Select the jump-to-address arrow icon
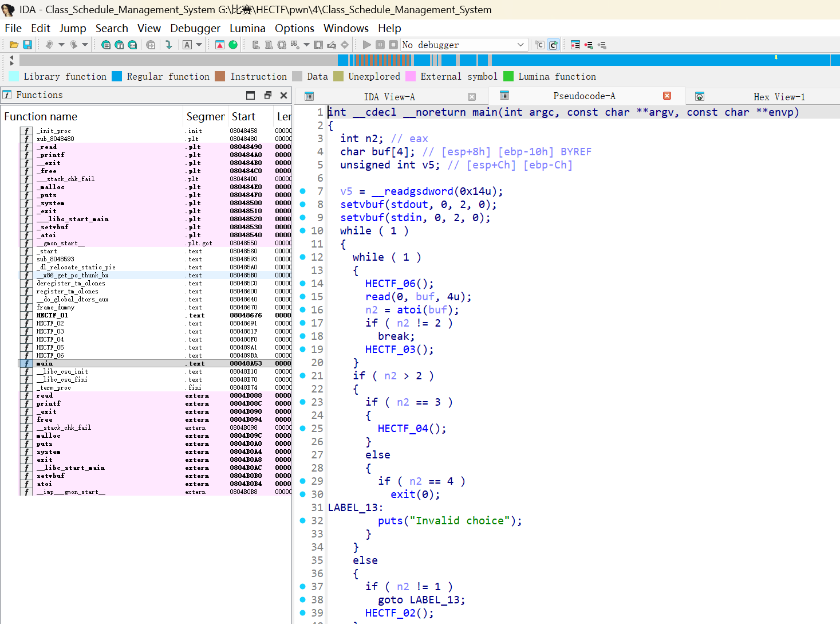The image size is (840, 624). [x=169, y=44]
